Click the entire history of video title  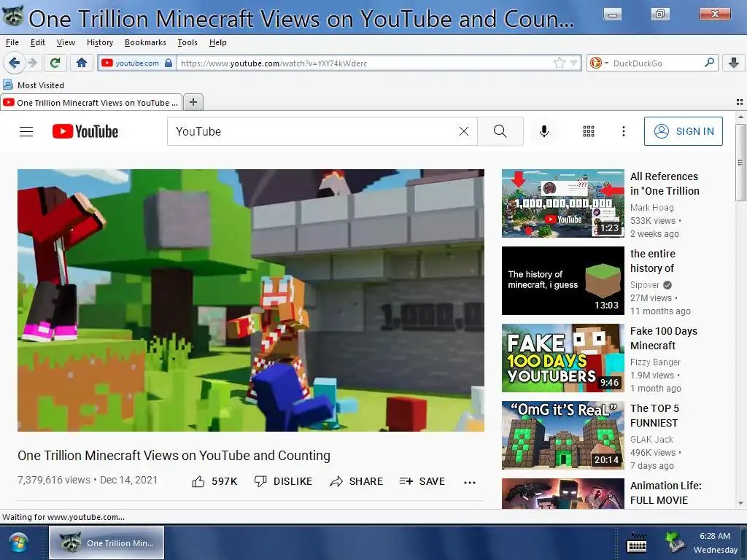tap(653, 261)
